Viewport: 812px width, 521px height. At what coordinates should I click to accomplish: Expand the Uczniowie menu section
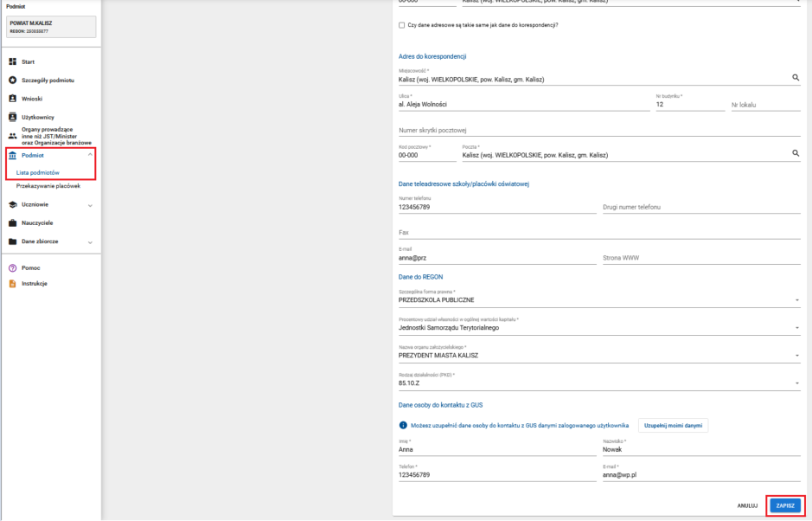[90, 205]
